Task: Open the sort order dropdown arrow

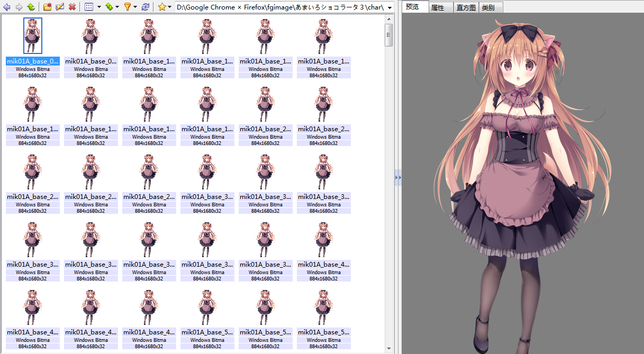Action: (x=117, y=7)
